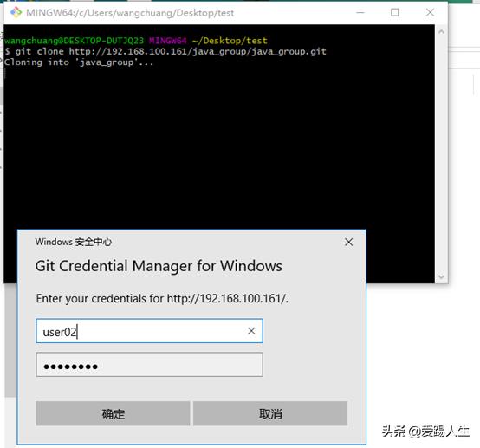
Task: Close the Git Credential Manager dialog
Action: tap(348, 243)
